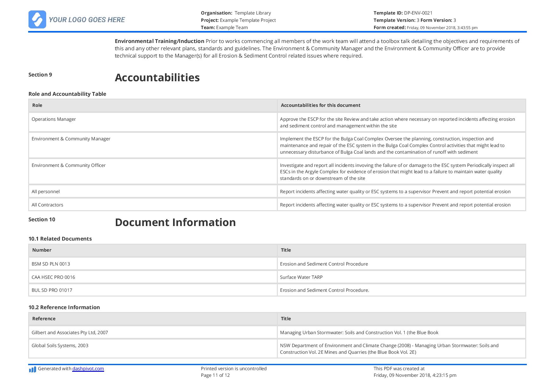Click the Dashpivot bar-chart icon in footer
555x392 pixels.
click(x=33, y=369)
